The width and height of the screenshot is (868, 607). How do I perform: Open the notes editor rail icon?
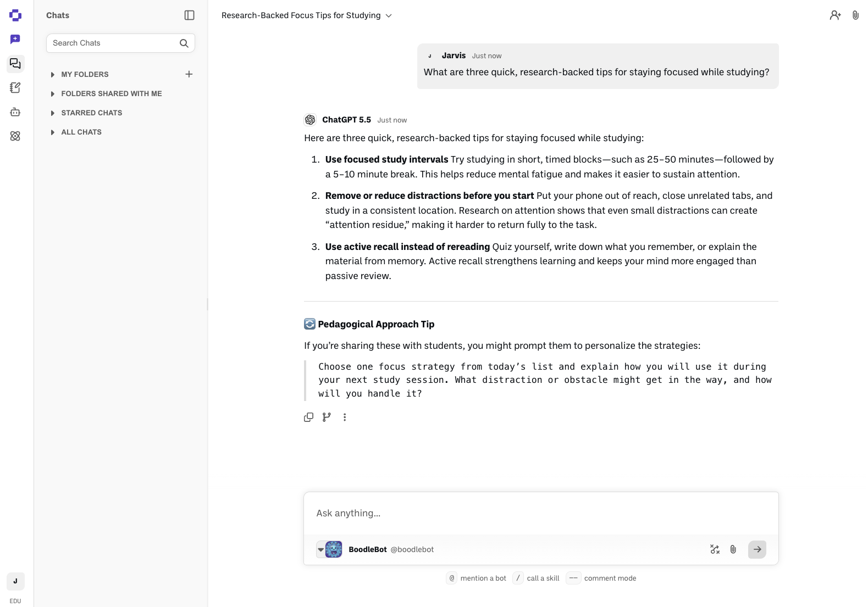pos(15,88)
